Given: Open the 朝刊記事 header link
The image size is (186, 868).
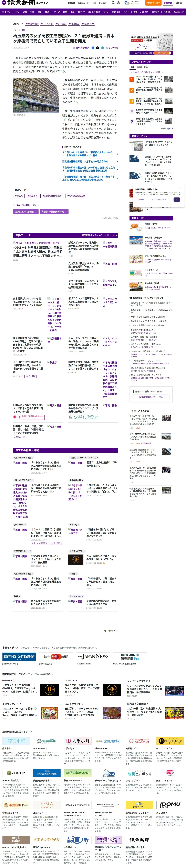Looking at the screenshot, I should (72, 3).
